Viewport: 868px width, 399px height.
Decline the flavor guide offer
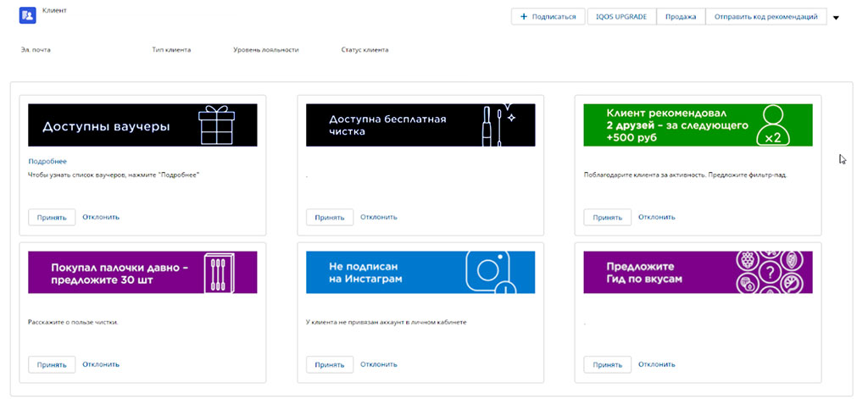point(656,364)
